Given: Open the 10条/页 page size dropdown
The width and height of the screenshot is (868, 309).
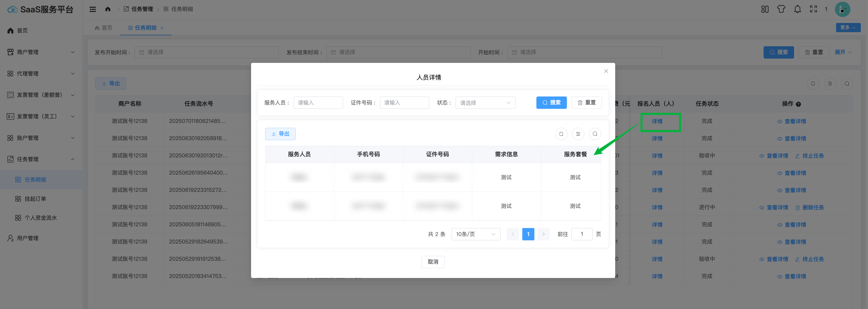Looking at the screenshot, I should (x=475, y=234).
